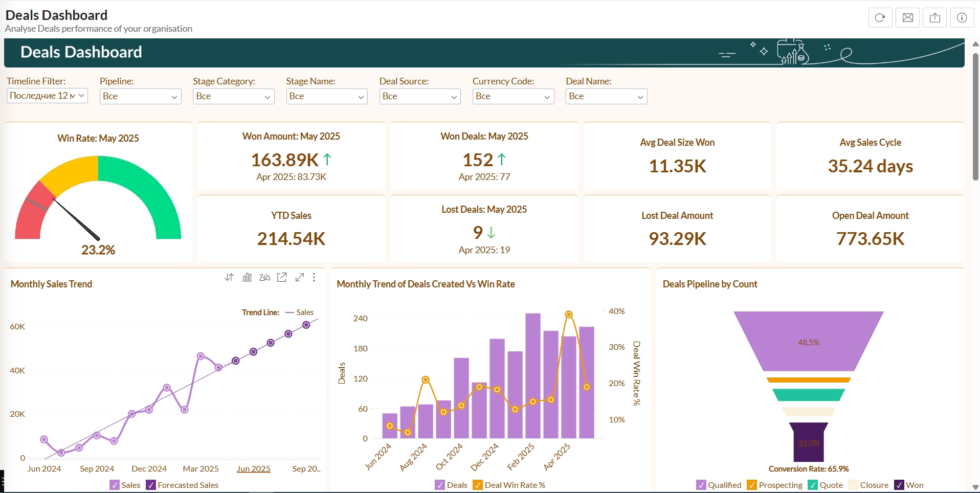Click the sort icon on Monthly Sales Trend
This screenshot has width=980, height=493.
pos(229,277)
